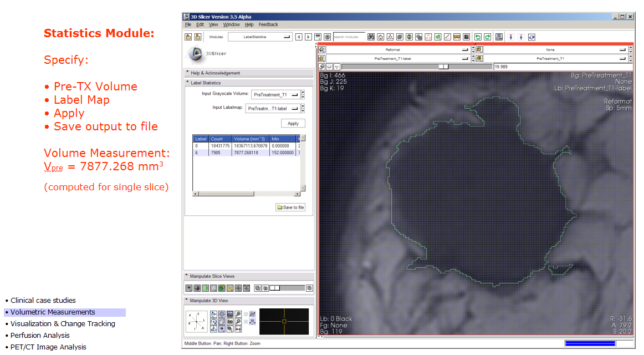Go to previous module with left arrow
Viewport: 644px width, 355px height.
[x=299, y=37]
